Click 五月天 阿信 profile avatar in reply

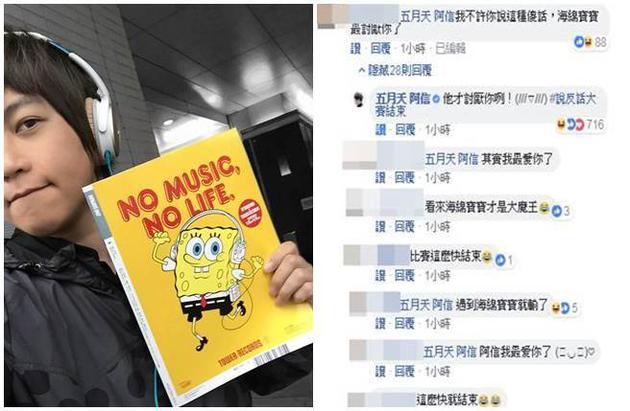coord(358,99)
